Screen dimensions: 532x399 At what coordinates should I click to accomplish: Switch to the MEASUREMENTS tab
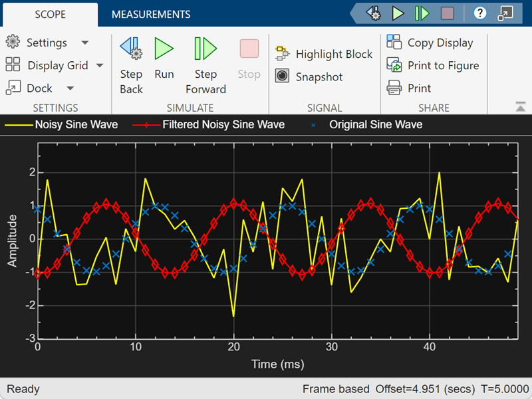pos(151,14)
